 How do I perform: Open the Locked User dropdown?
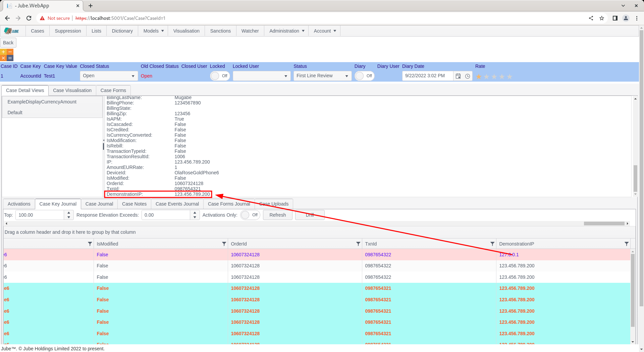tap(262, 76)
